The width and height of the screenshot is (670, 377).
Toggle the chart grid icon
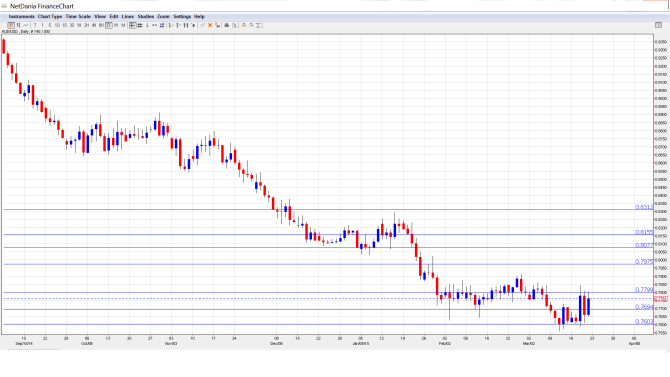click(x=140, y=25)
